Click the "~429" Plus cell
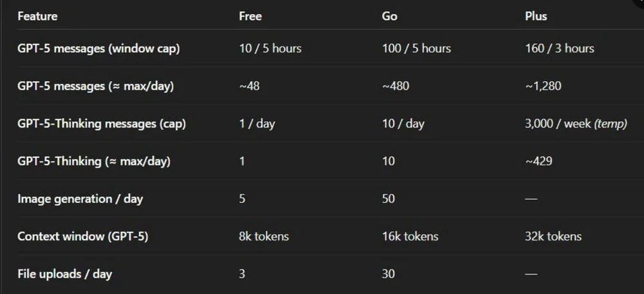Screen dimensions: 644x294 (x=538, y=161)
